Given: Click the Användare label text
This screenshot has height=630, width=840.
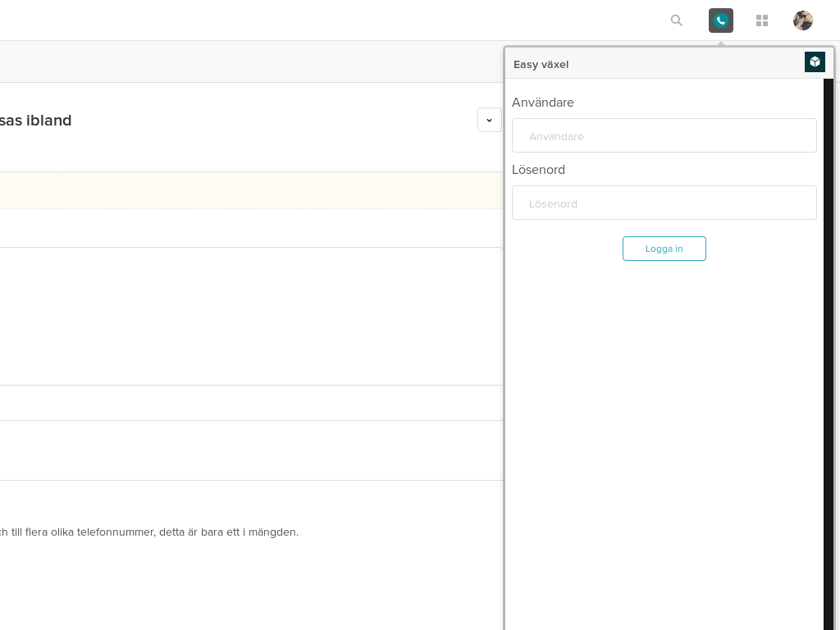Looking at the screenshot, I should tap(543, 103).
